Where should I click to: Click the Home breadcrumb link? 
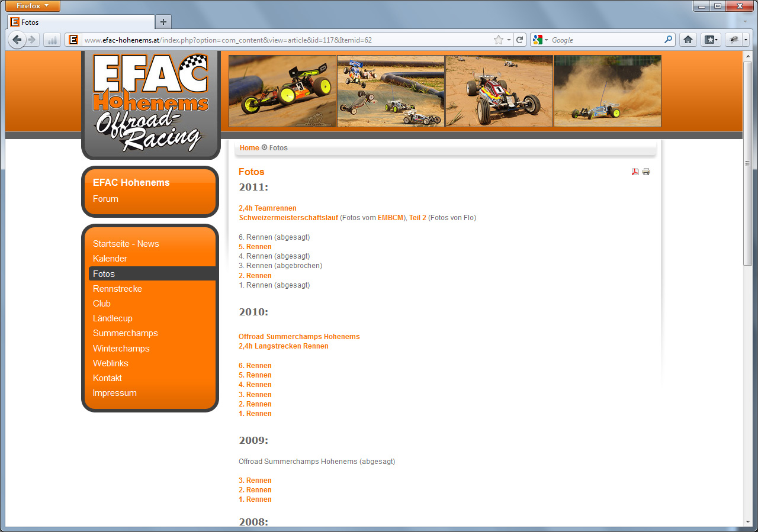[249, 148]
